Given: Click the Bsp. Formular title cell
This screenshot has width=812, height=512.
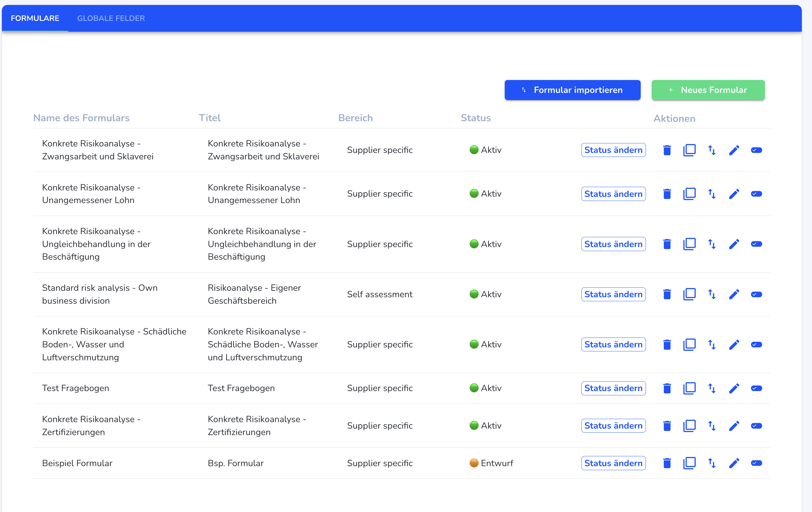Looking at the screenshot, I should [235, 463].
